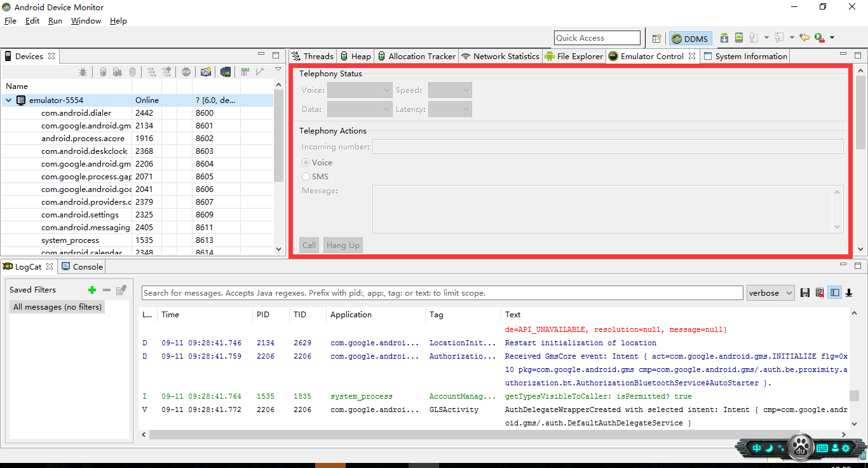Click the Start Method Profiling icon
Screen dimensions: 868x468
[x=166, y=72]
